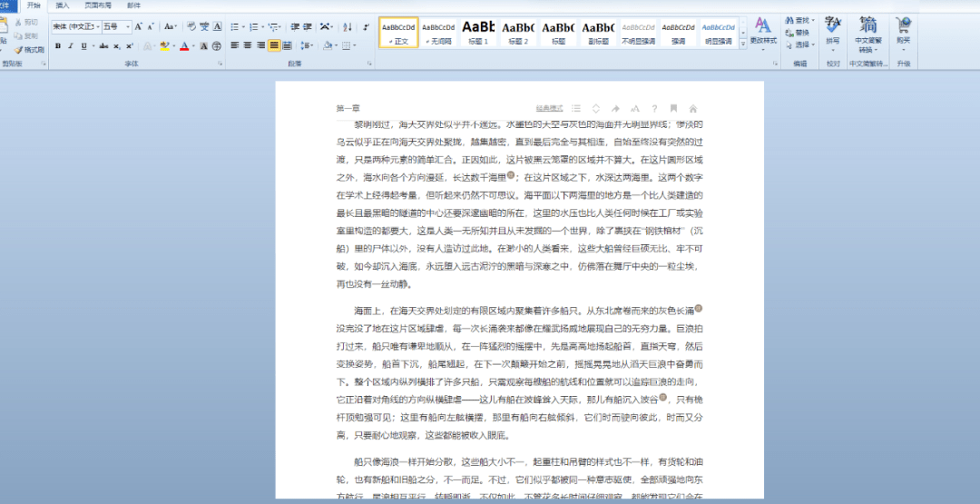
Task: Click the Bold formatting icon
Action: point(57,45)
